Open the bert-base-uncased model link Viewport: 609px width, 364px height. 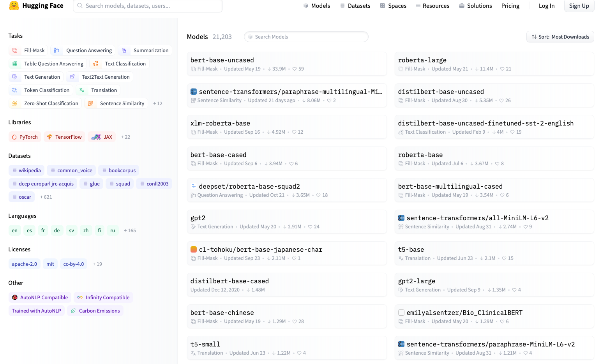click(222, 60)
